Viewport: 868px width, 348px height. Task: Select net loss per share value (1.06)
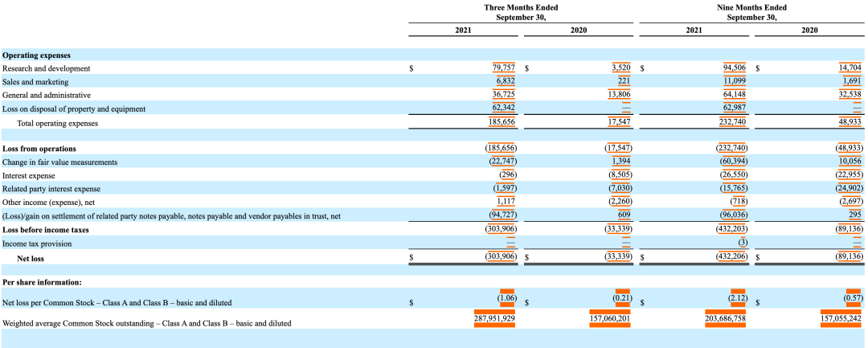(508, 297)
